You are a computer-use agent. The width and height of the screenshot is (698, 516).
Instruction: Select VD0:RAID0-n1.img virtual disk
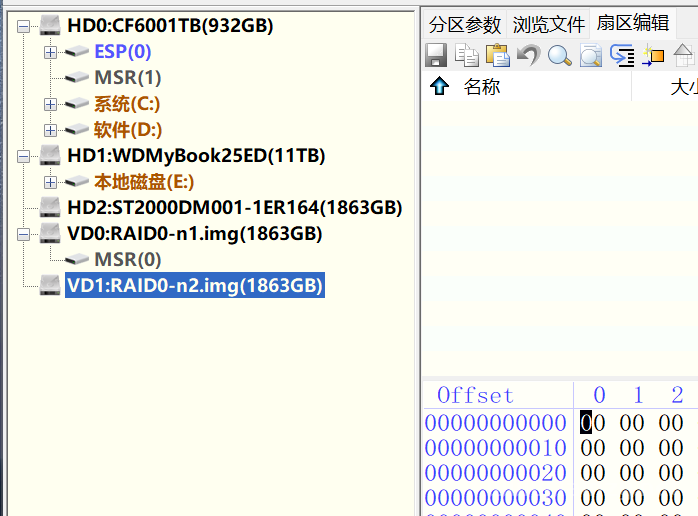[194, 234]
